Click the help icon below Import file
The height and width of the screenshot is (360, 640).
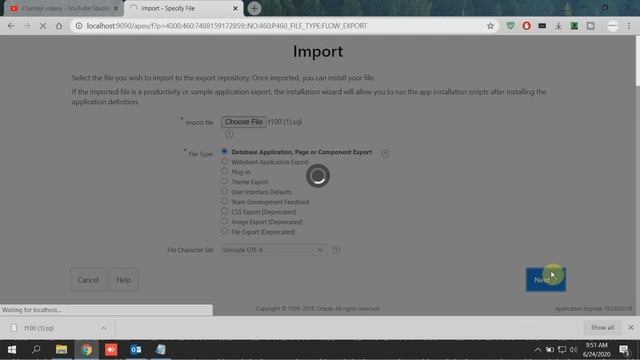point(229,134)
